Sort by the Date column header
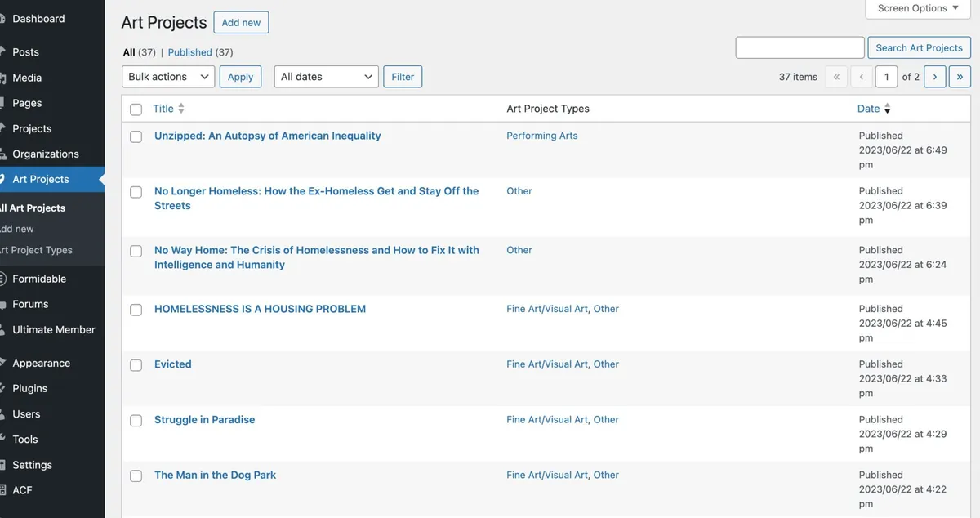 coord(868,109)
